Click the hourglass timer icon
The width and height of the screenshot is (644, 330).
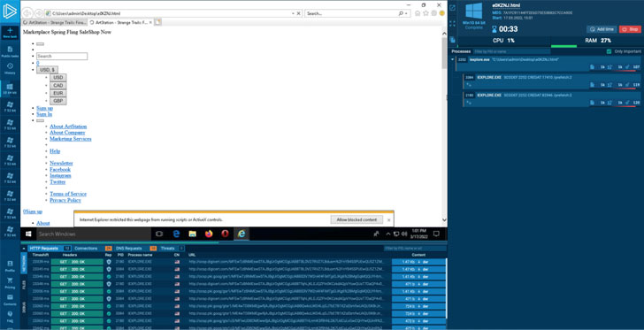[x=494, y=29]
